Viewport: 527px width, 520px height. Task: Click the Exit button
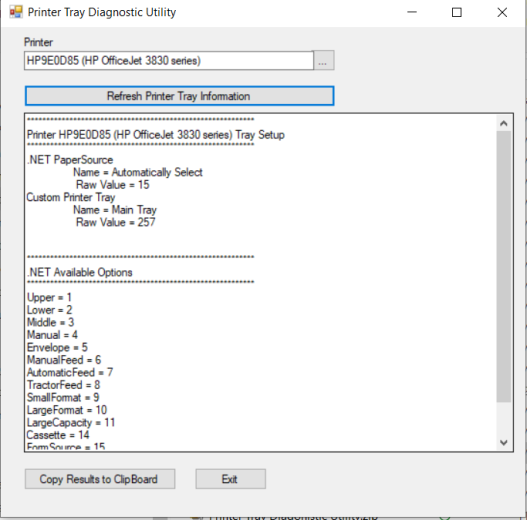[231, 479]
